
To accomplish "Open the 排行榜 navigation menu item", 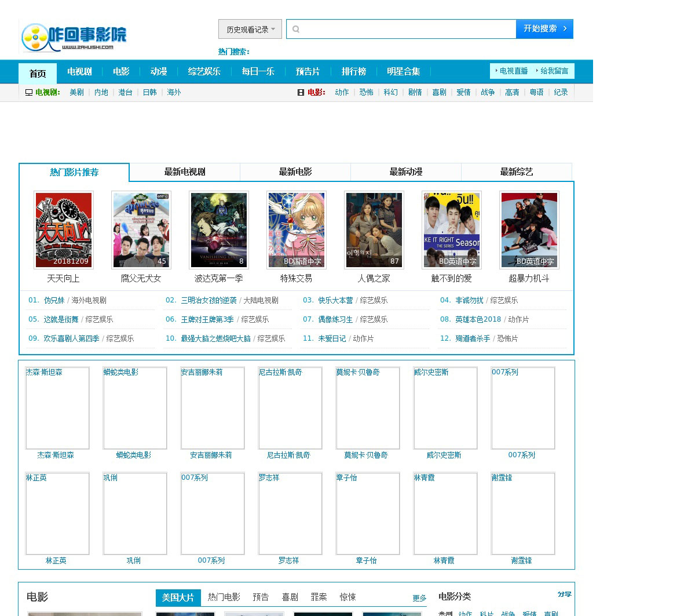I will pos(353,72).
